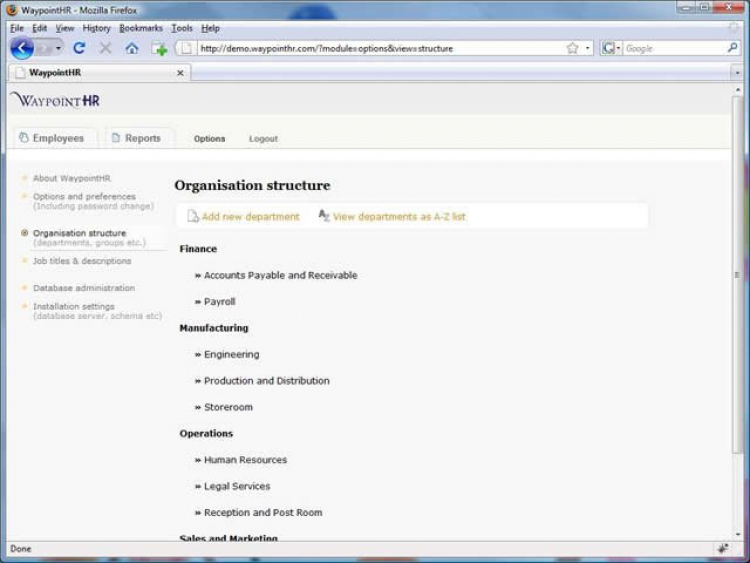Open the Edit menu
Viewport: 750px width, 563px height.
tap(39, 28)
